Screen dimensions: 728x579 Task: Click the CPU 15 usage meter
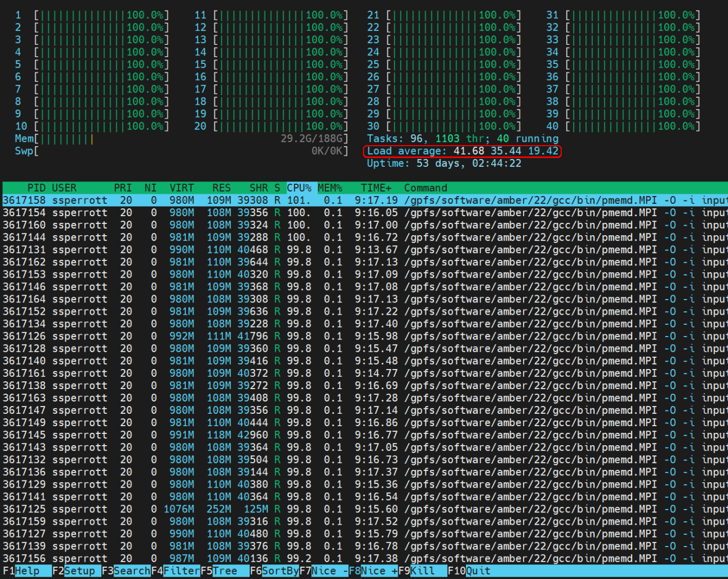[272, 64]
